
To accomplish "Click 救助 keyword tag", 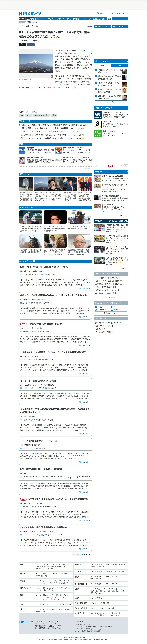I will [54, 115].
